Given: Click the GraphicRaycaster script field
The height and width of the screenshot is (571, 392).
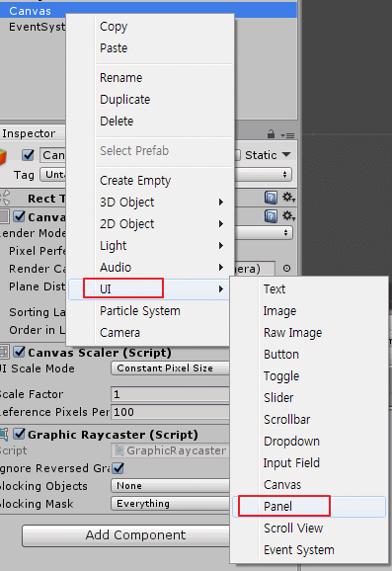Looking at the screenshot, I should [170, 450].
